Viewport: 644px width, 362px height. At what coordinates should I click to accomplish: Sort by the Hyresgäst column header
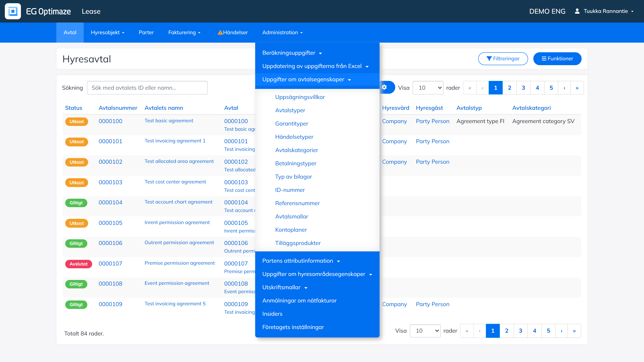(429, 108)
